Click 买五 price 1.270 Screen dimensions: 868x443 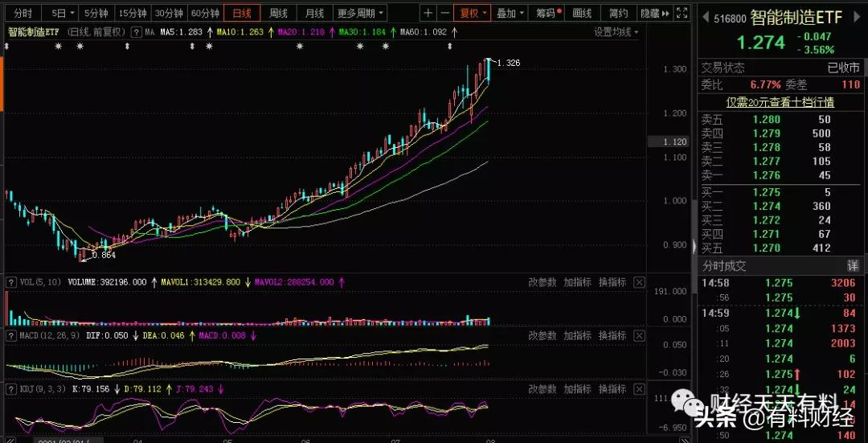pyautogui.click(x=766, y=248)
